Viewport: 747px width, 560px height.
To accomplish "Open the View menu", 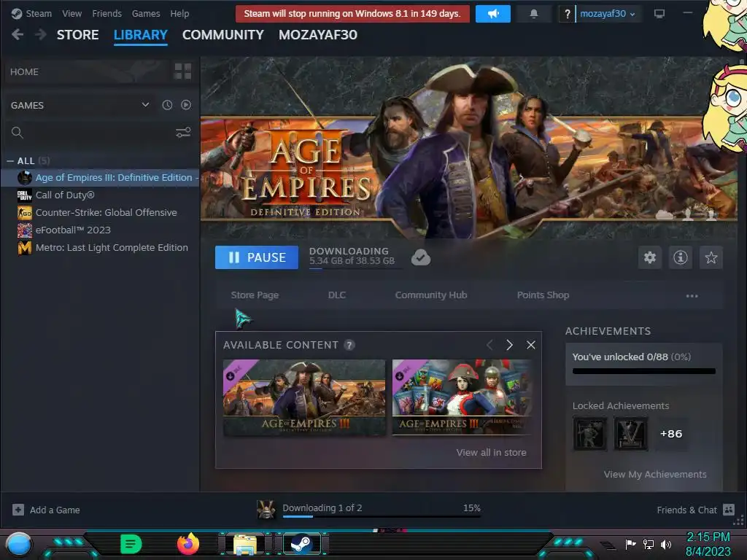I will pyautogui.click(x=71, y=13).
